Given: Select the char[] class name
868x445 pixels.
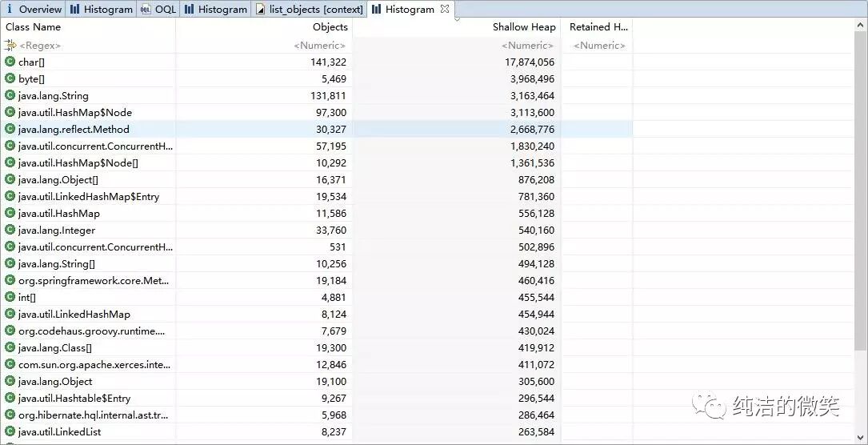Looking at the screenshot, I should point(31,62).
